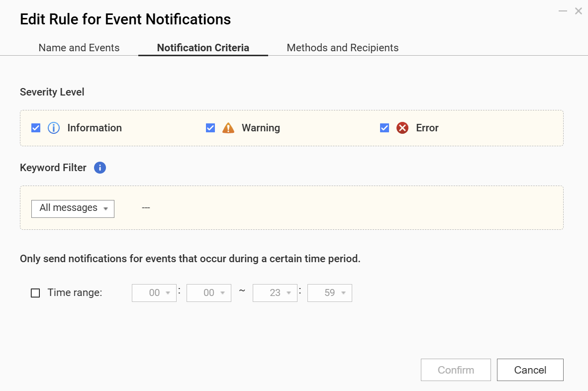Screen dimensions: 588x391
Task: Click the Cancel button
Action: [530, 370]
